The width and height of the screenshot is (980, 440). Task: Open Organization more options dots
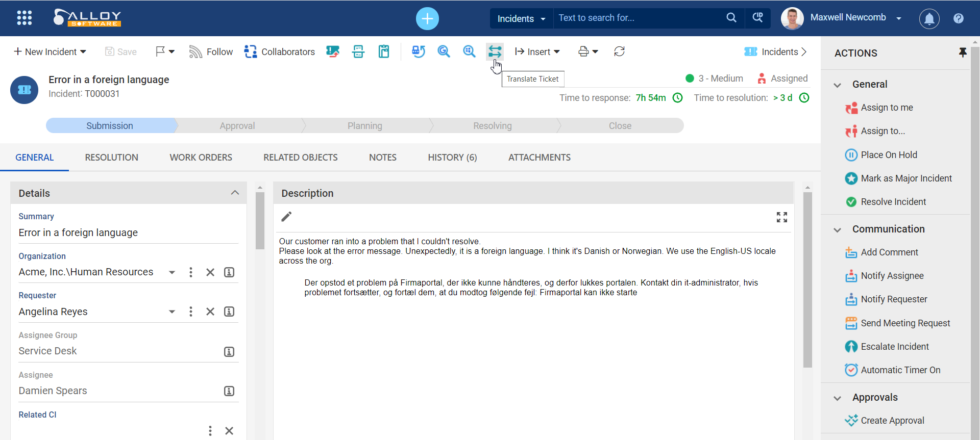coord(190,272)
